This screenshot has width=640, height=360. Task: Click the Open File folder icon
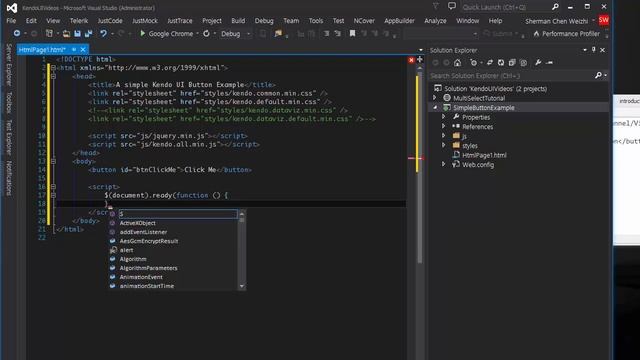pos(66,33)
